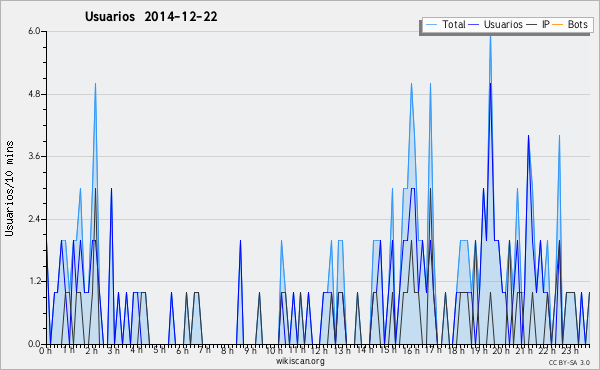Click the orange Bots line swatch
The width and height of the screenshot is (600, 370).
pyautogui.click(x=558, y=25)
